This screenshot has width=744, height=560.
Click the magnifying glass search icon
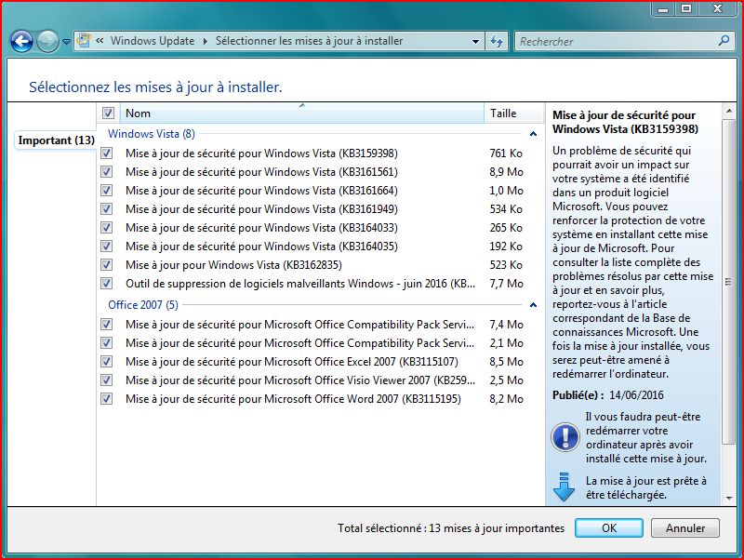click(724, 41)
